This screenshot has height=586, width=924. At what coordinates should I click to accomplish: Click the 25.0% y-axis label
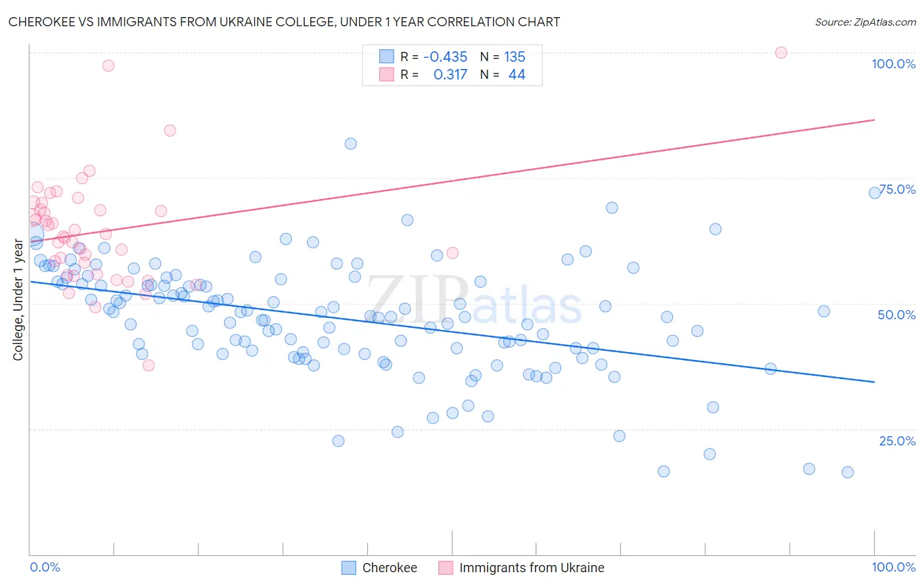point(898,440)
